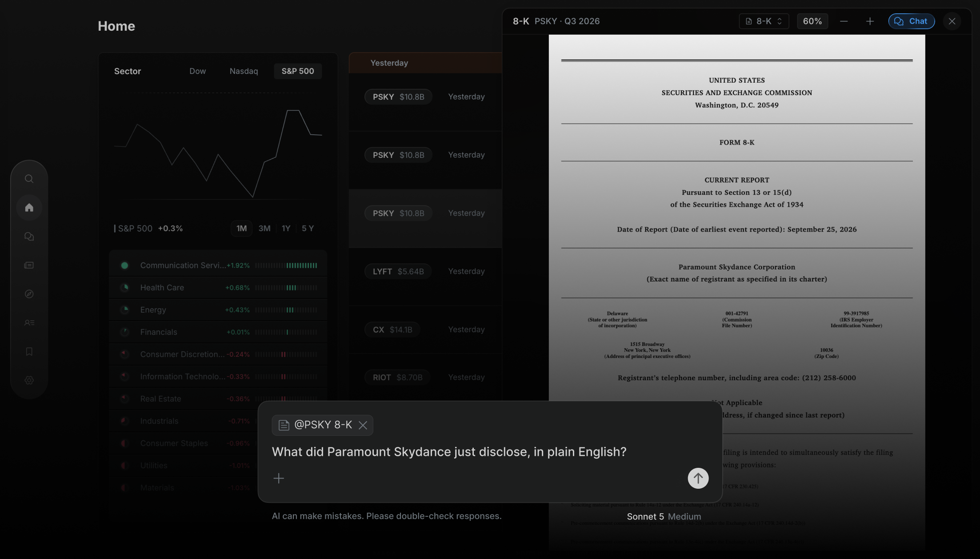
Task: Click the first PSKY $10.8B ticker chip
Action: pyautogui.click(x=398, y=97)
